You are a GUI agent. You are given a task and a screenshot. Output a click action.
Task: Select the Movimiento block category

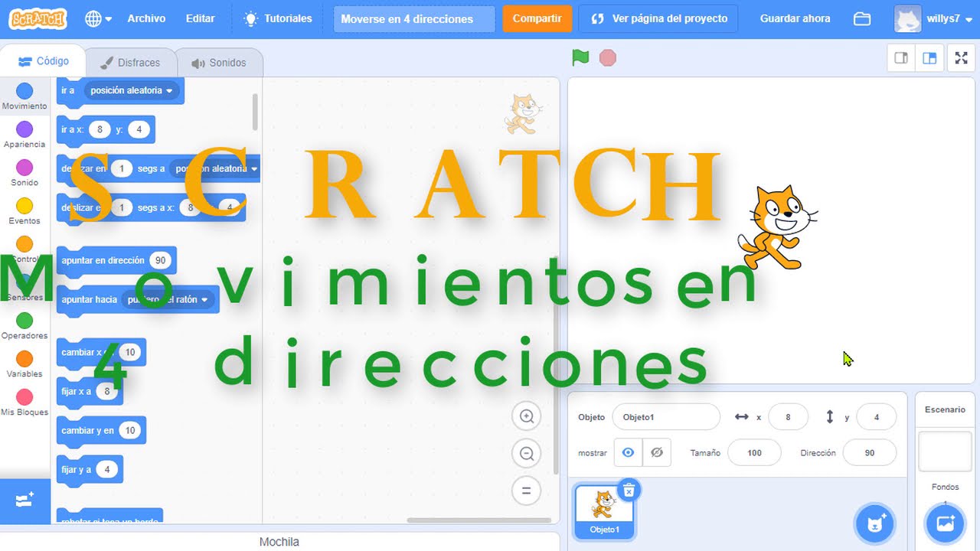point(24,97)
